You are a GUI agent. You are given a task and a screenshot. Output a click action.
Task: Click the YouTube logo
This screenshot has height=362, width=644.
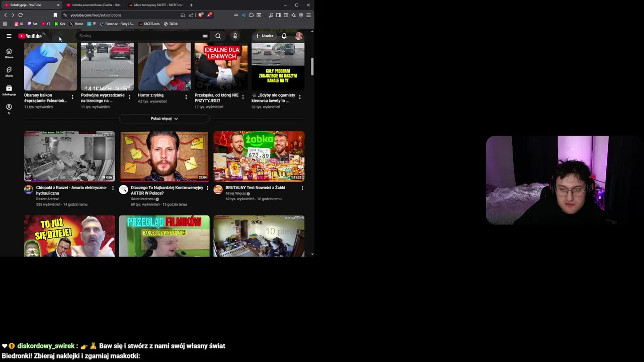pyautogui.click(x=30, y=36)
